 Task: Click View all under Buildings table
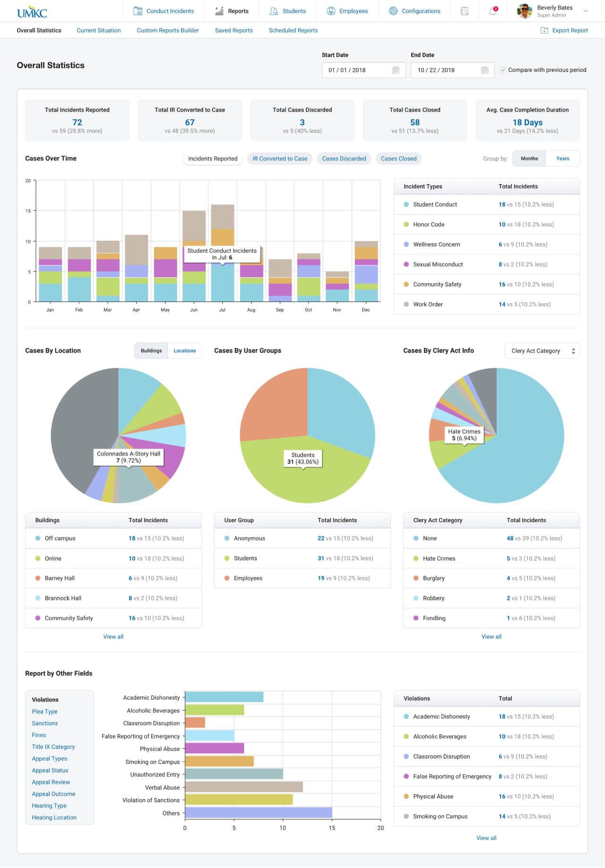113,637
